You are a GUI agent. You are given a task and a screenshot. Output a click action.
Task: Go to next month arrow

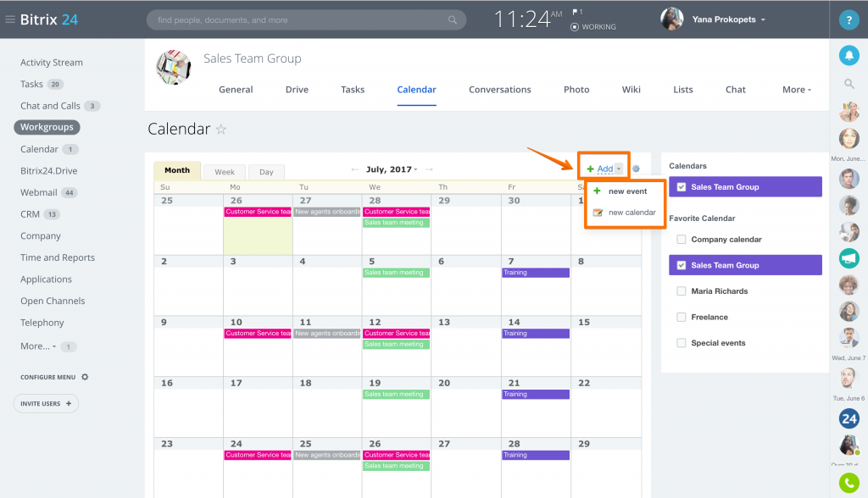(429, 169)
